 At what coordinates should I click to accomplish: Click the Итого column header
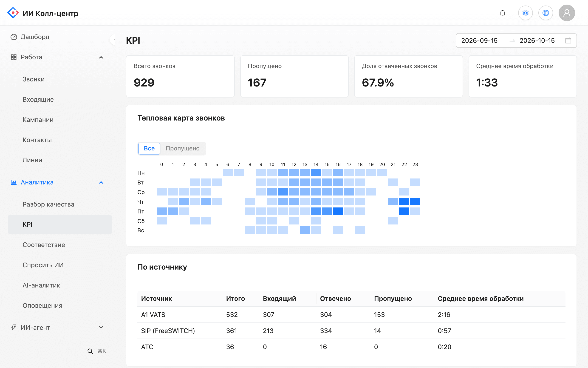point(240,298)
